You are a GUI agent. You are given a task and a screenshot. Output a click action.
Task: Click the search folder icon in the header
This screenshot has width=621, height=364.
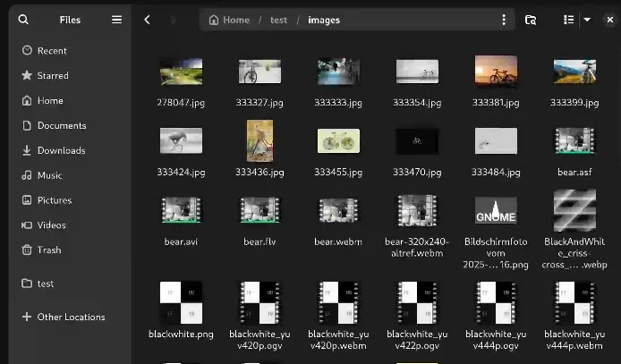point(531,20)
